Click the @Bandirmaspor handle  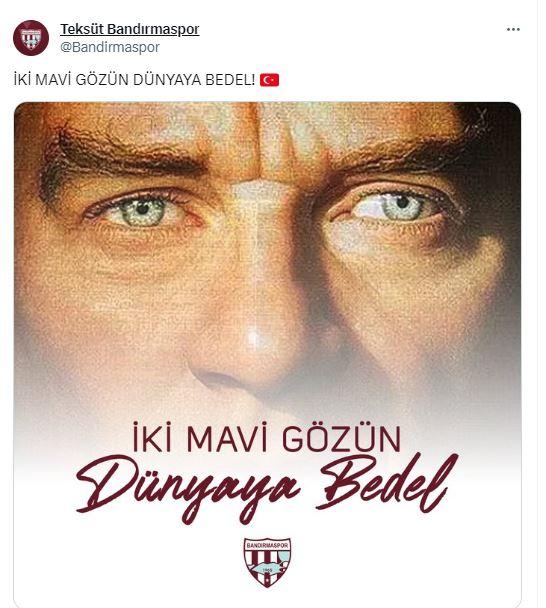coord(110,47)
